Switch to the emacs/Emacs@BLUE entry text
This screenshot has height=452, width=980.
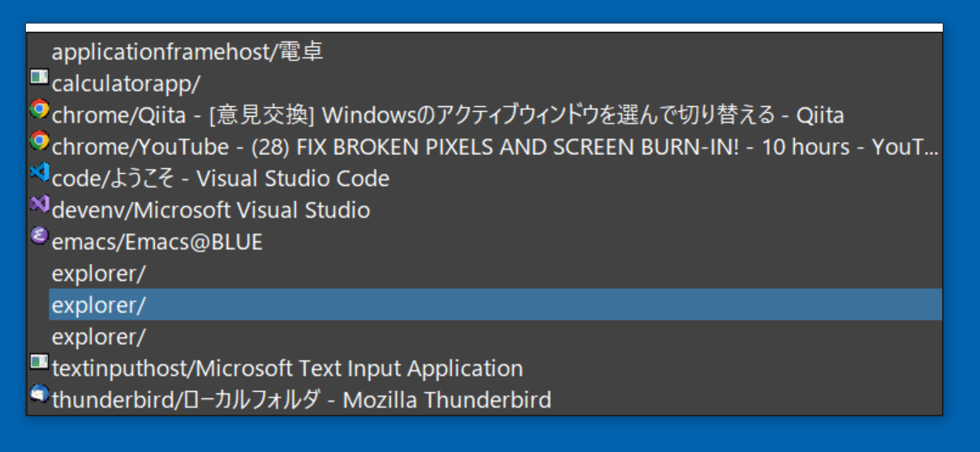[157, 242]
